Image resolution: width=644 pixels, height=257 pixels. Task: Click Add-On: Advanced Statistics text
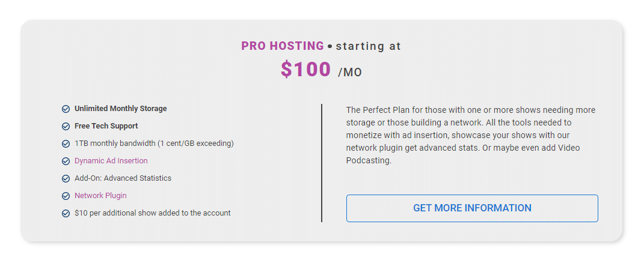tap(123, 178)
